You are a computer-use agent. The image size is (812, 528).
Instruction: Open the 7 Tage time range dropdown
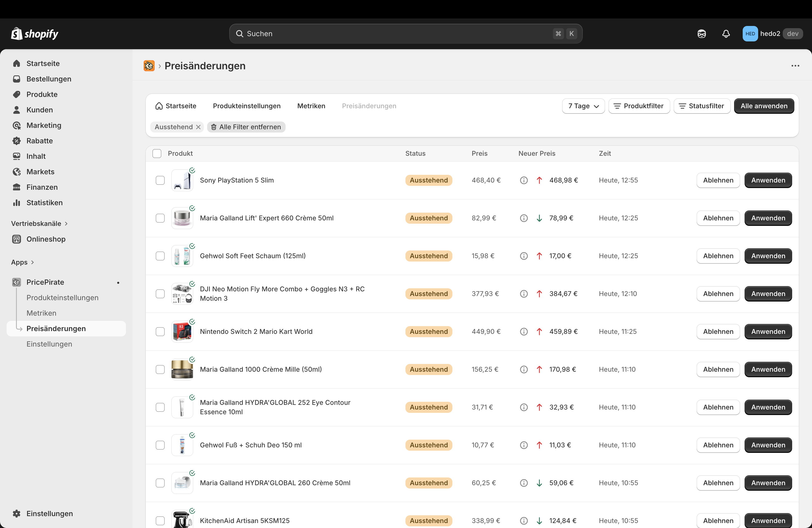(583, 106)
